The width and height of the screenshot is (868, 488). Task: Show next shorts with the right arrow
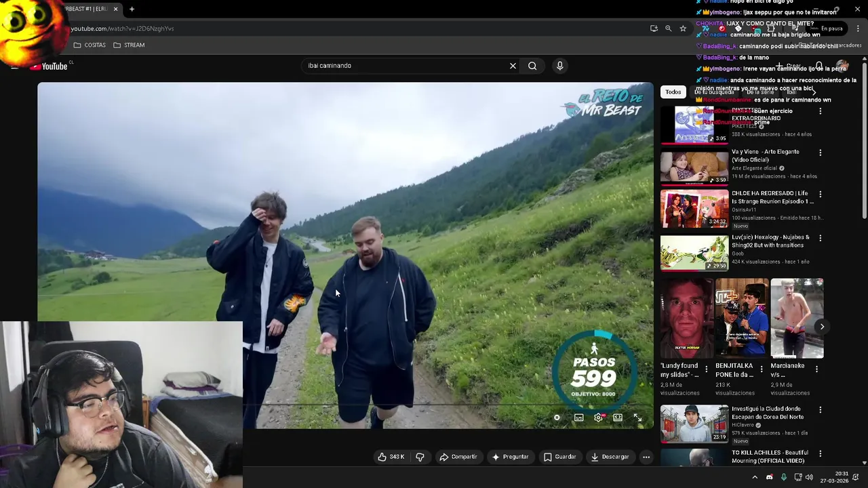coord(822,327)
